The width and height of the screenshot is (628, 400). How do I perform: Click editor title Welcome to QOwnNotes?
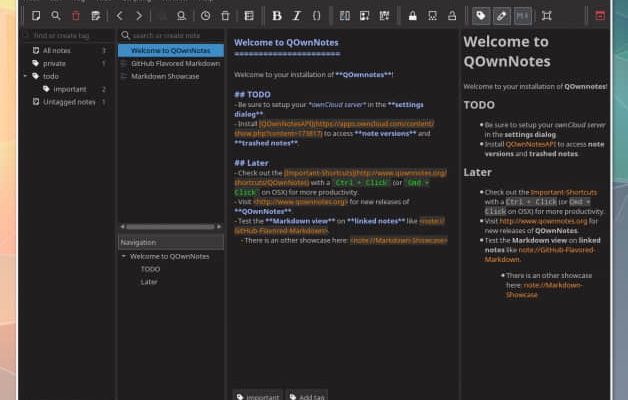286,42
